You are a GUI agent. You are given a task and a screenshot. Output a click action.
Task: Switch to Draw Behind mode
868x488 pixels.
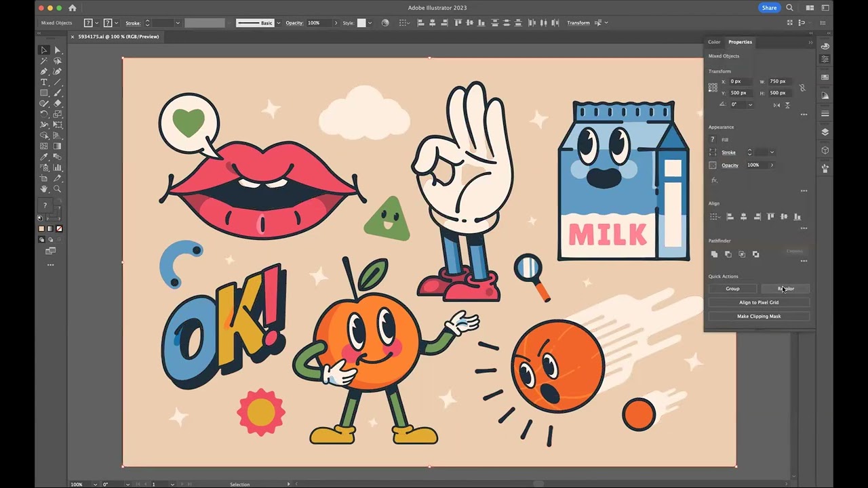pos(50,239)
